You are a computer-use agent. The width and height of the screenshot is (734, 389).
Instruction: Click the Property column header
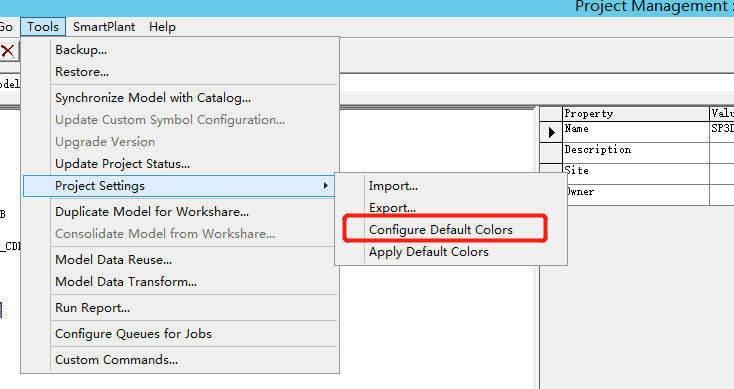coord(636,114)
